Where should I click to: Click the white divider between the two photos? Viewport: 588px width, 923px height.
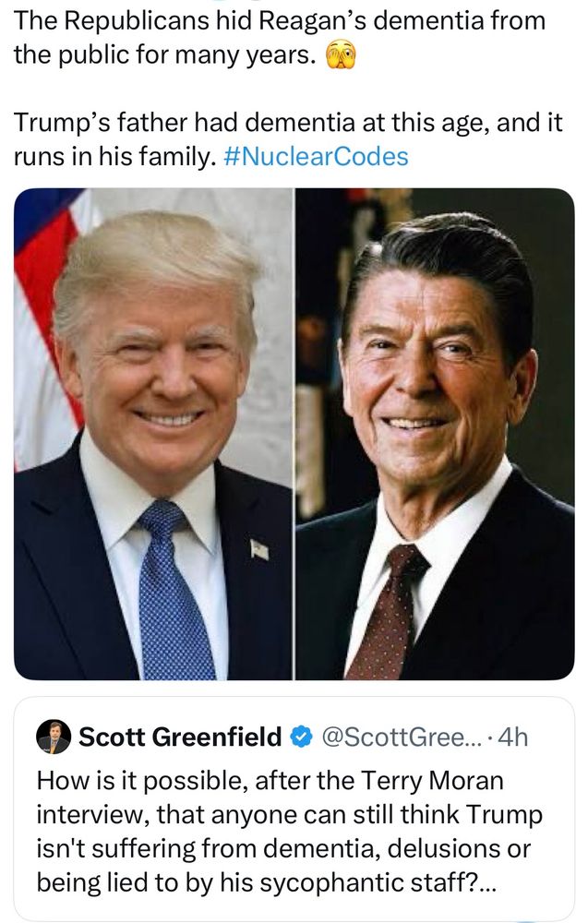tap(294, 434)
